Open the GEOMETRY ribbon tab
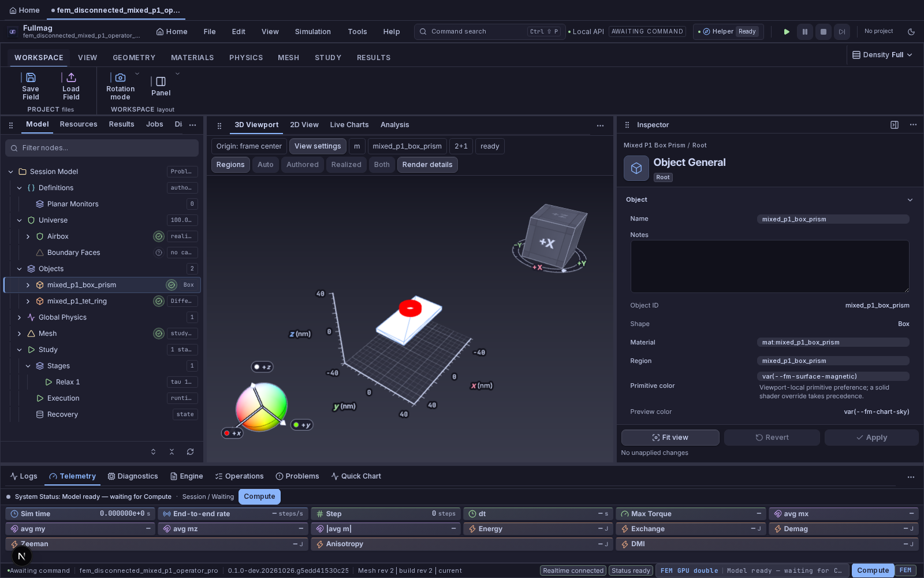This screenshot has height=578, width=924. [x=134, y=58]
